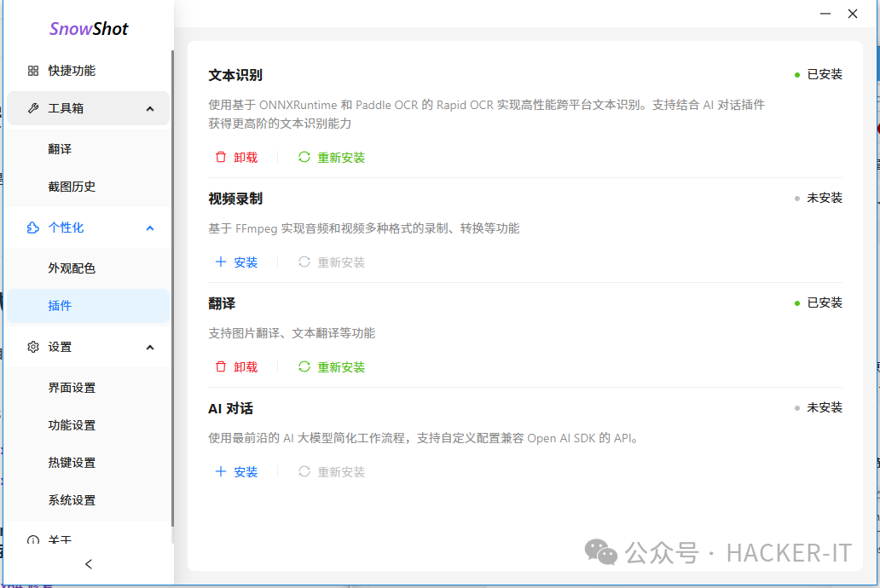
Task: Collapse the personalization section chevron
Action: 150,228
